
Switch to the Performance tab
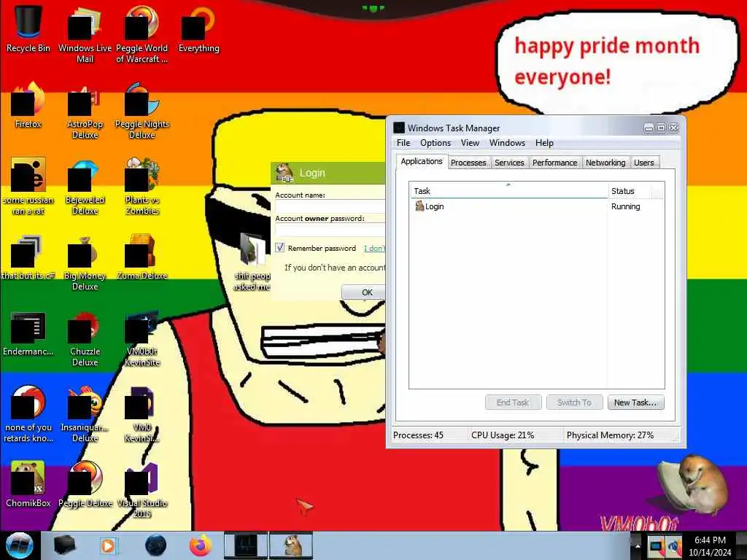(554, 163)
